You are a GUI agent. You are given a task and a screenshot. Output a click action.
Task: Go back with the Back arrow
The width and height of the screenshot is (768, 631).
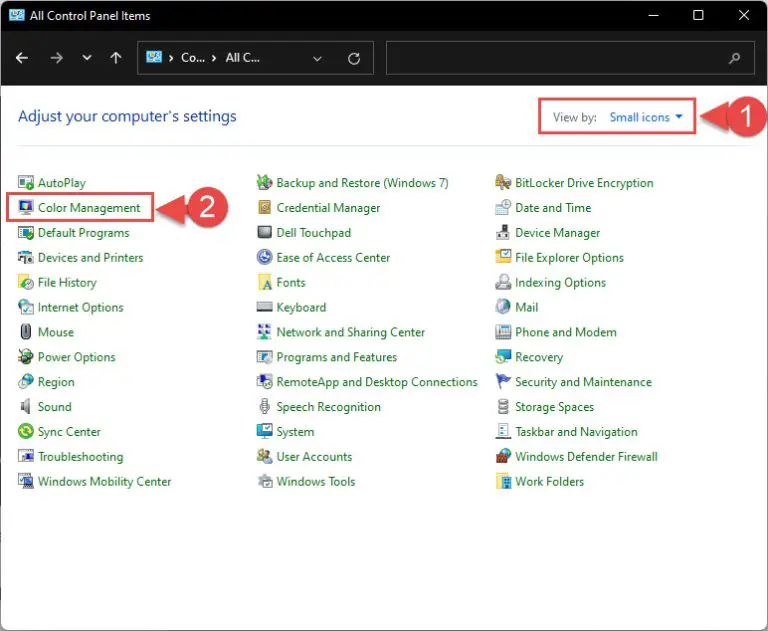[x=23, y=59]
